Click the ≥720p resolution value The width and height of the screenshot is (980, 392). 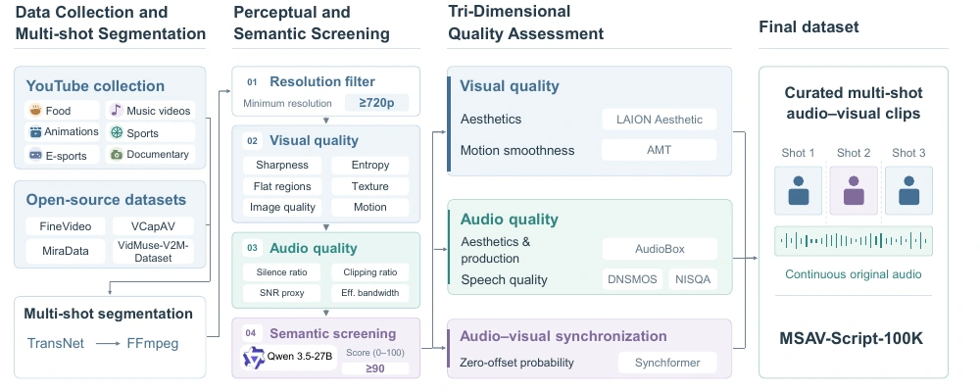point(377,103)
